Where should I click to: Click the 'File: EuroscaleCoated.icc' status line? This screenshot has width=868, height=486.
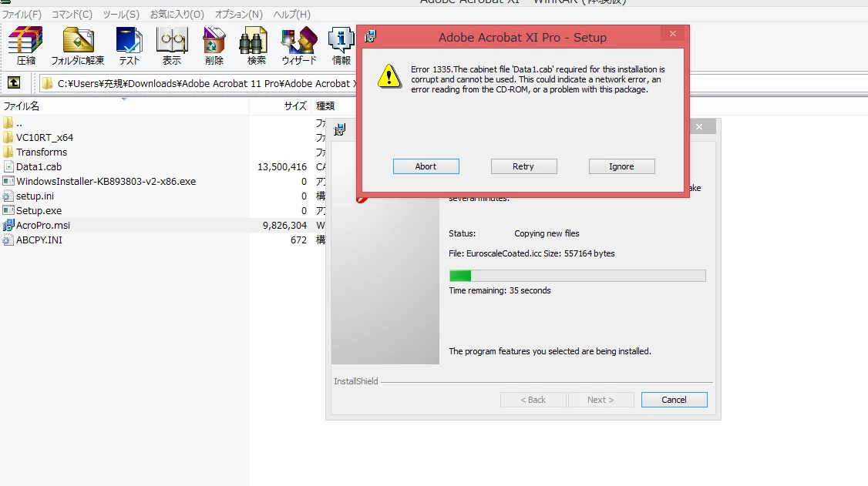[x=531, y=253]
